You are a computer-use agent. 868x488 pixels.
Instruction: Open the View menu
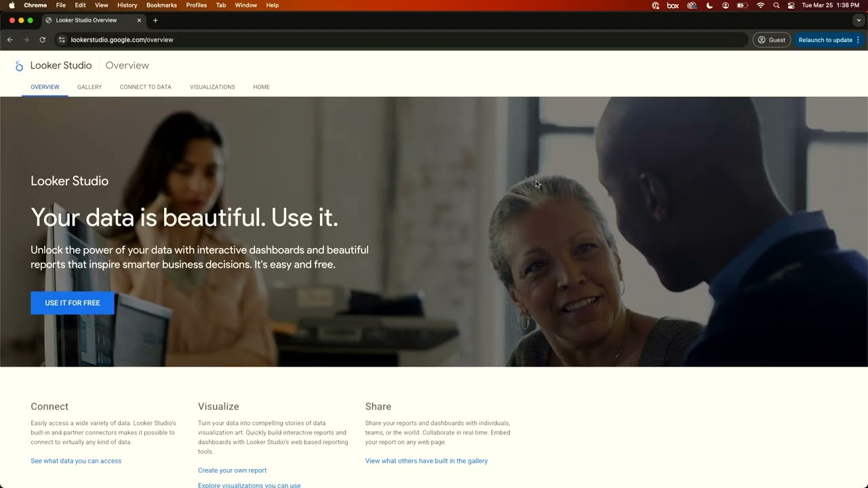102,5
